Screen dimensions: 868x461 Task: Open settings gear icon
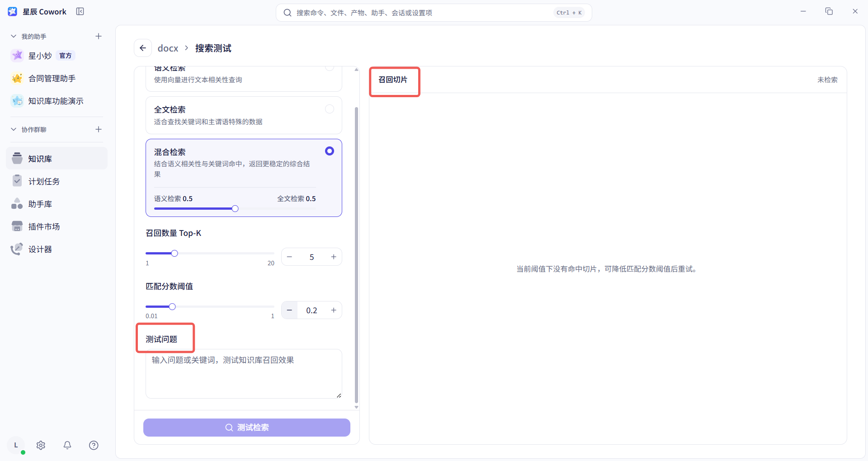(x=41, y=445)
